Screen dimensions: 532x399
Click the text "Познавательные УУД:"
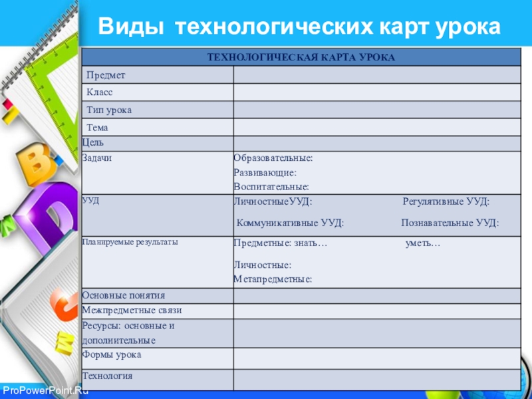click(450, 223)
